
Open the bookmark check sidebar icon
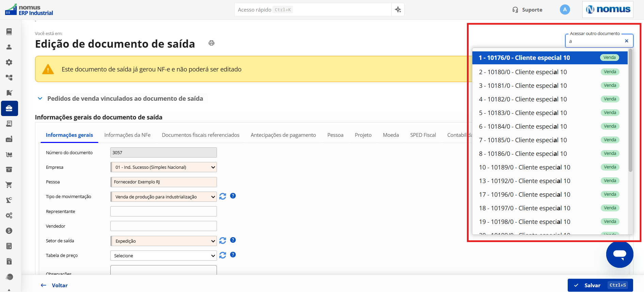coord(9,93)
